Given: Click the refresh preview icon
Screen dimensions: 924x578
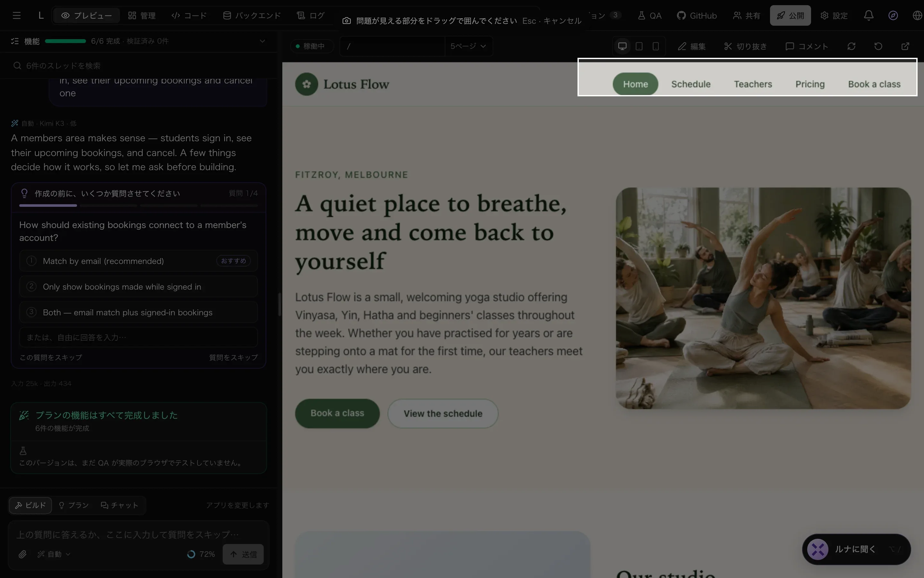Looking at the screenshot, I should 851,46.
